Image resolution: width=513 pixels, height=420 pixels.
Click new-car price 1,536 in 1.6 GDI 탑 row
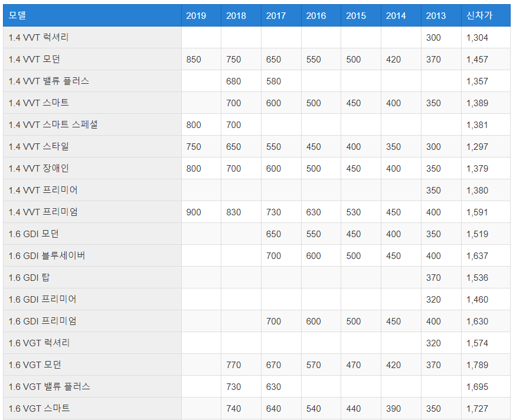pos(477,278)
